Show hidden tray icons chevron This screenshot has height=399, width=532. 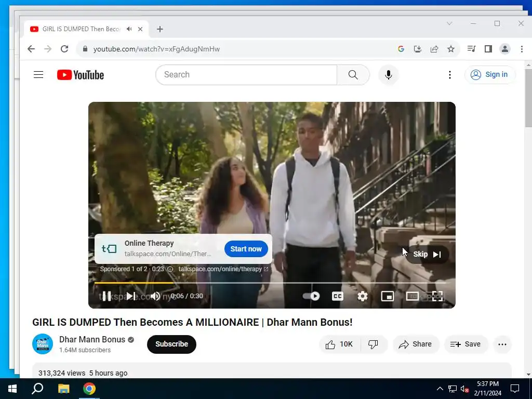[x=440, y=389]
